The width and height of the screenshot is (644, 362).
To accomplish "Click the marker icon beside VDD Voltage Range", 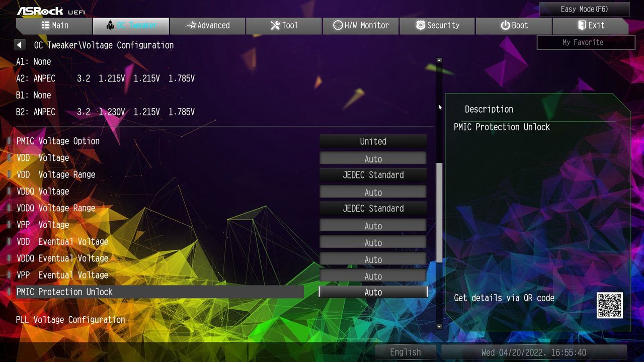I will (10, 174).
